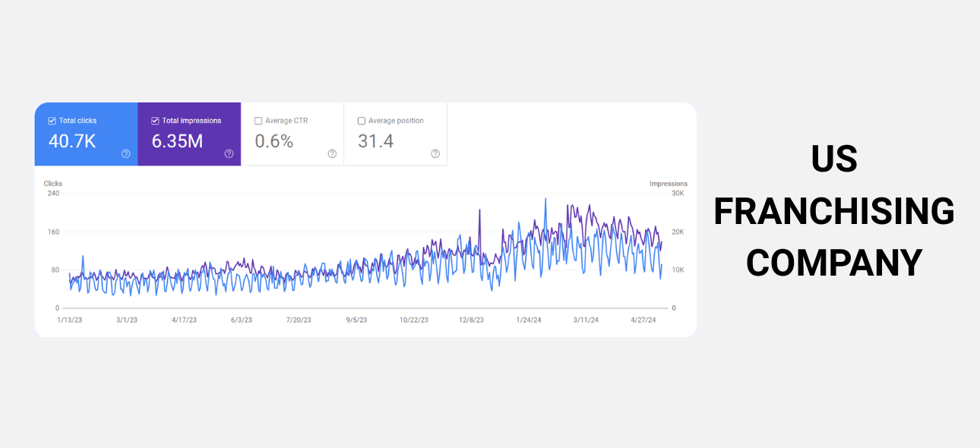This screenshot has width=980, height=448.
Task: Click the help icon in Total impressions card
Action: [229, 153]
